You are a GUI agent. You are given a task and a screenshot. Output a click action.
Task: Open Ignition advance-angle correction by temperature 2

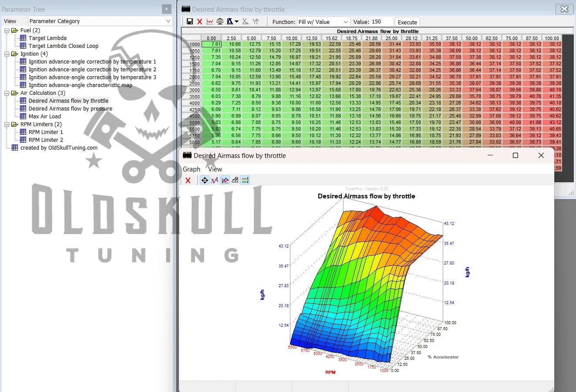(92, 70)
